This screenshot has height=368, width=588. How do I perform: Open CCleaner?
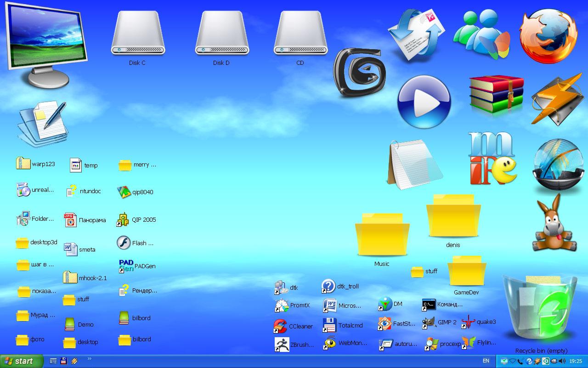281,326
